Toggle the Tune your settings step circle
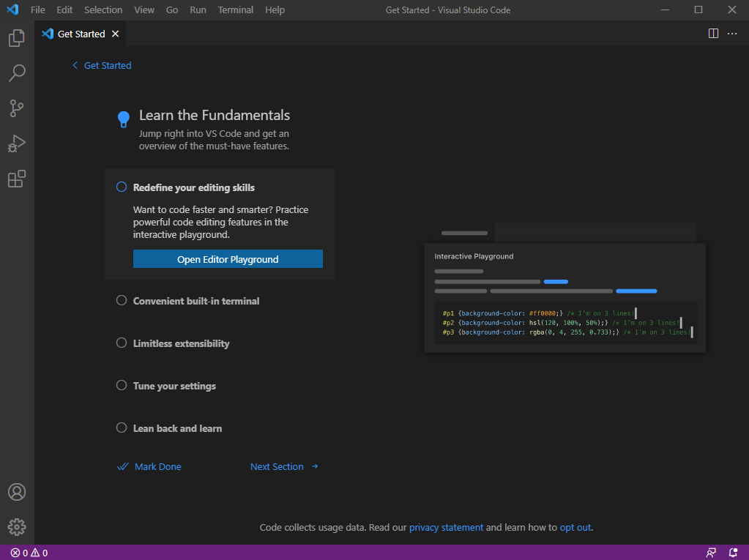 (122, 385)
